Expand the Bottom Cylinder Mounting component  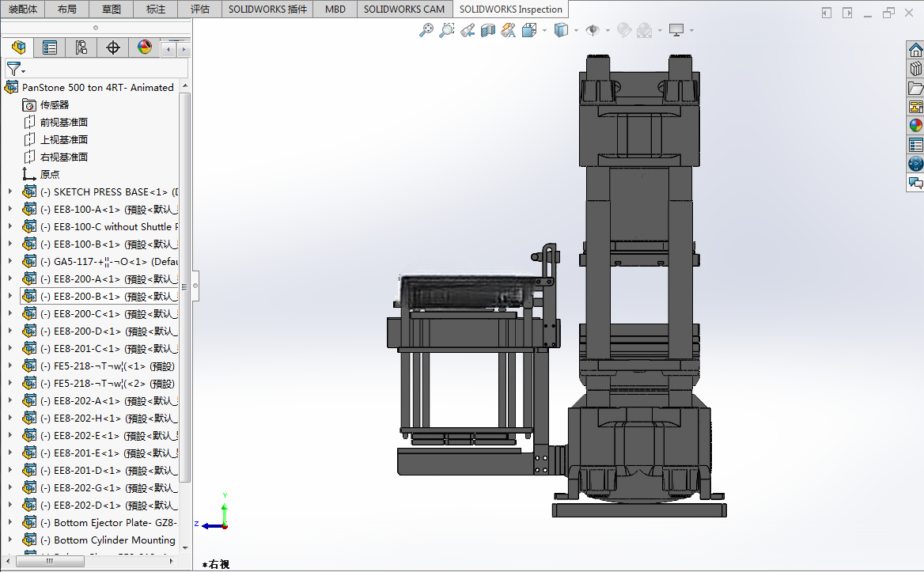[9, 540]
